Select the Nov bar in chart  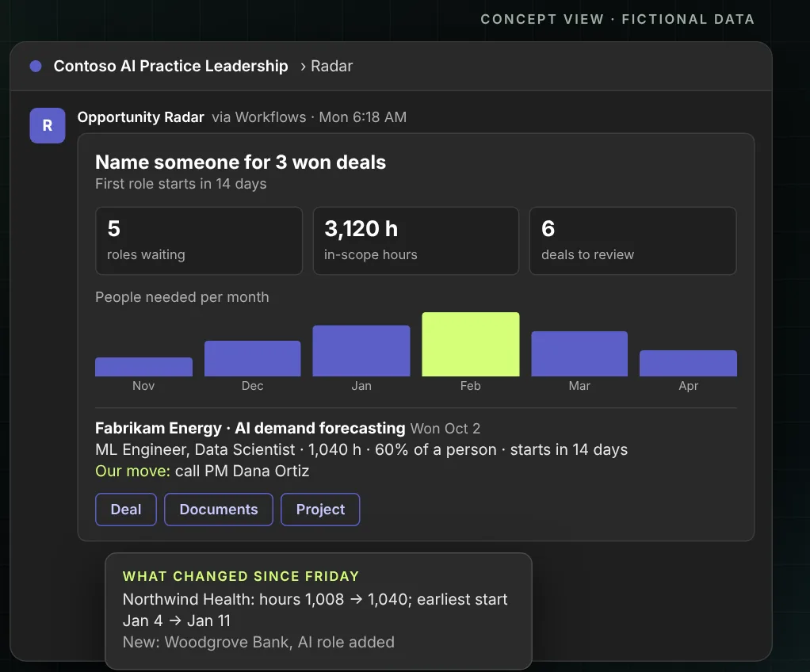[x=143, y=367]
